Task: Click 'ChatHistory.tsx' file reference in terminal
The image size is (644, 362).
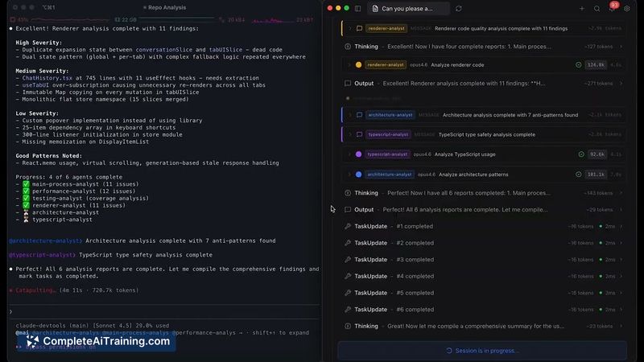Action: pyautogui.click(x=47, y=78)
